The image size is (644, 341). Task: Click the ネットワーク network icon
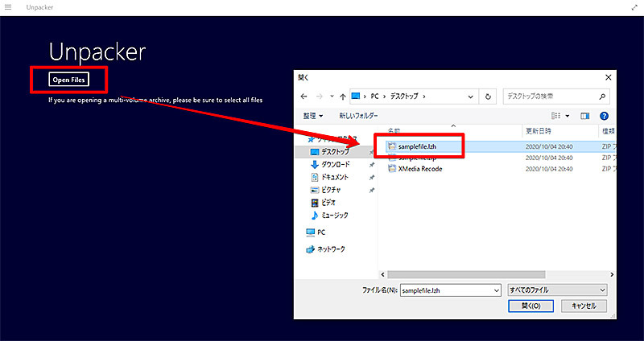311,249
